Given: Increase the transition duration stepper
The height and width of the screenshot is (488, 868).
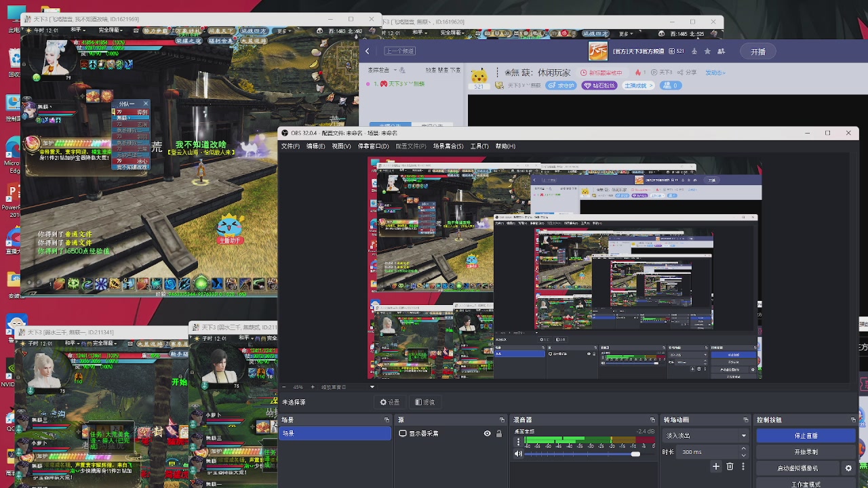Looking at the screenshot, I should [x=743, y=449].
